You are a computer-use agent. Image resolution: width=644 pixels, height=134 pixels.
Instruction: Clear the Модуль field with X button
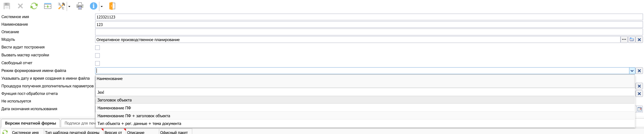coord(639,40)
